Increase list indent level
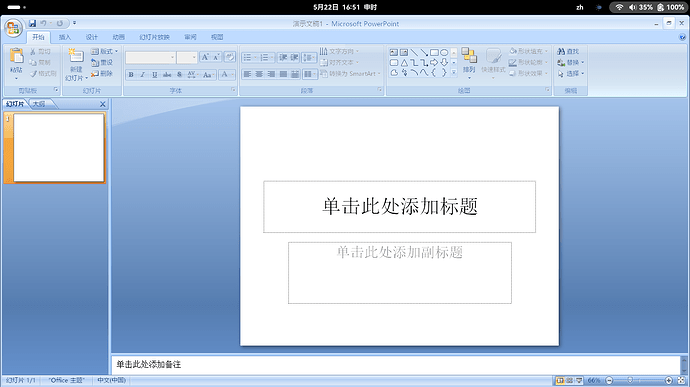This screenshot has width=690, height=387. [294, 57]
